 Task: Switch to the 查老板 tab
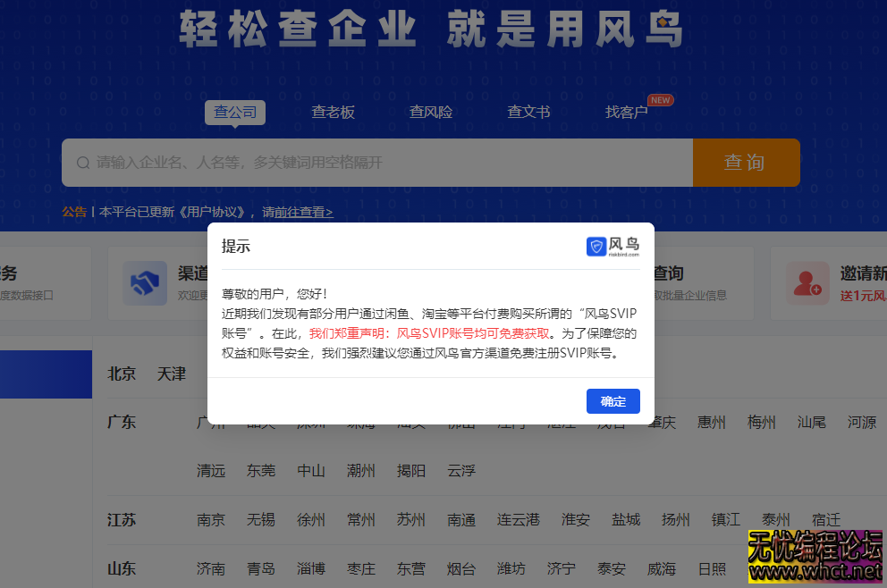[334, 112]
